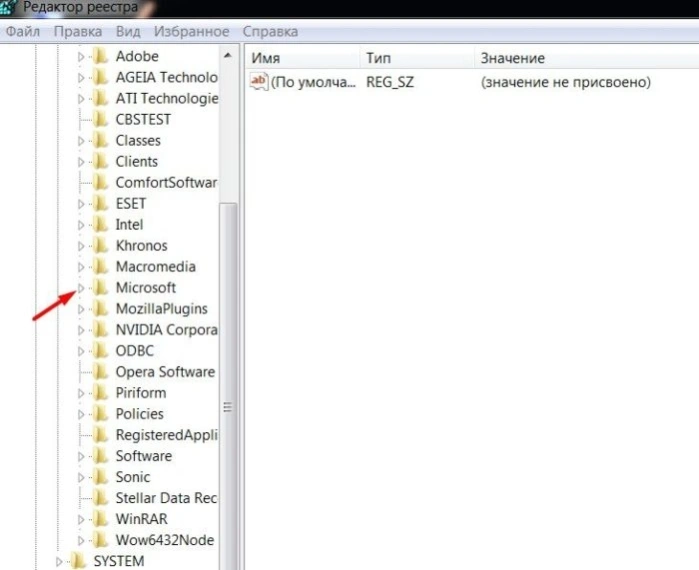This screenshot has width=699, height=570.
Task: Expand the ODBC key
Action: pyautogui.click(x=81, y=351)
